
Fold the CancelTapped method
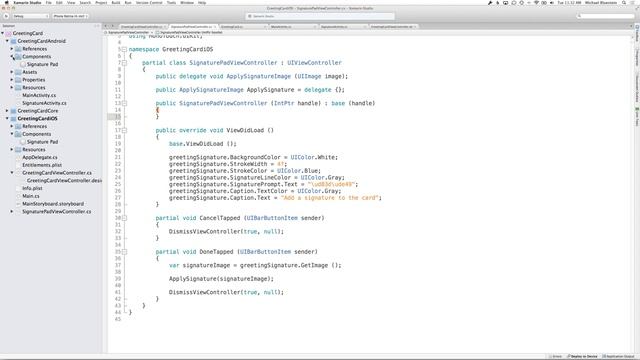pyautogui.click(x=124, y=218)
